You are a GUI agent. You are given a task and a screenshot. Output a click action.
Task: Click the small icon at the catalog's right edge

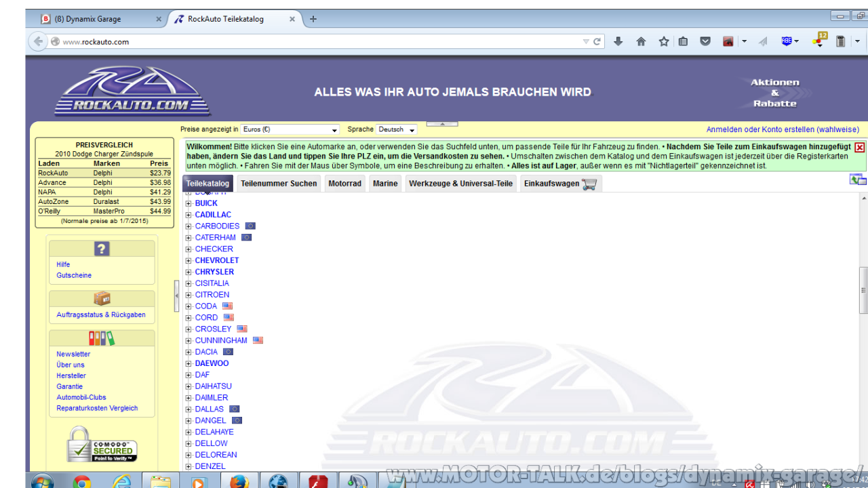pyautogui.click(x=858, y=180)
